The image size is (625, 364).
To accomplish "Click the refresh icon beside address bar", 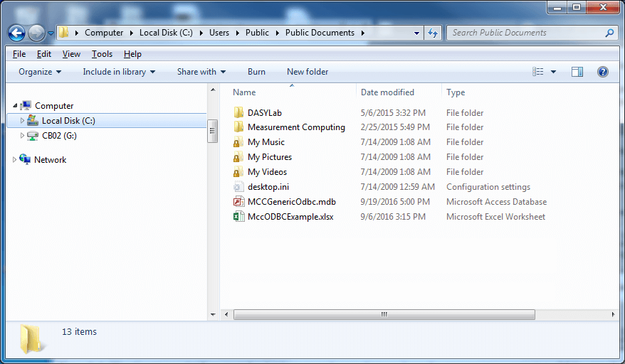I will [x=432, y=33].
